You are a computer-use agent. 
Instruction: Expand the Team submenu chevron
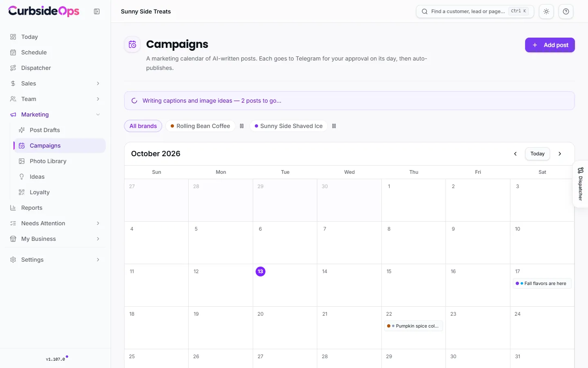(98, 99)
